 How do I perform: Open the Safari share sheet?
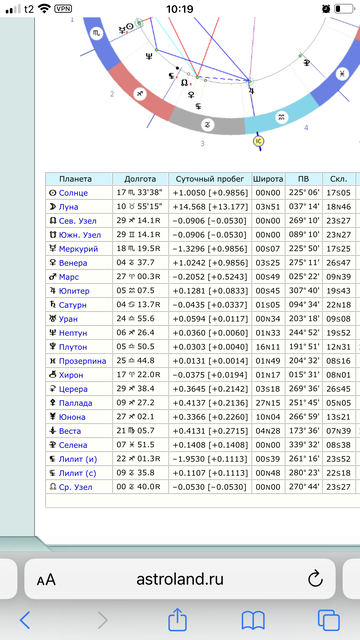tap(178, 619)
